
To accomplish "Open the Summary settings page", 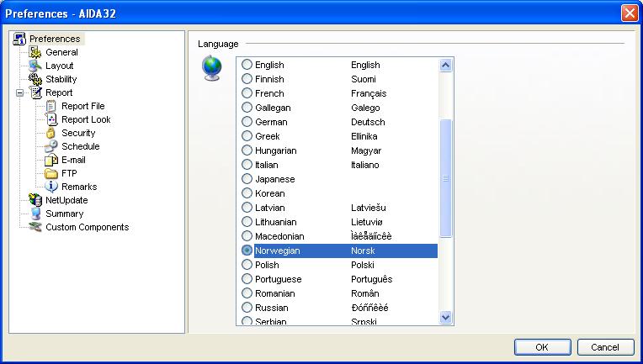I will coord(64,214).
